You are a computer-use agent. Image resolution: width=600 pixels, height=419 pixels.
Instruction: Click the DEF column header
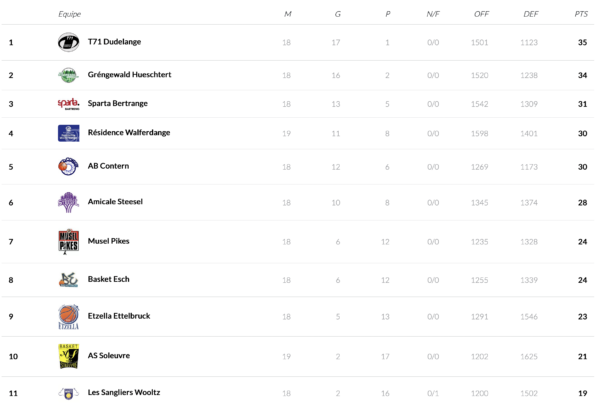[530, 14]
